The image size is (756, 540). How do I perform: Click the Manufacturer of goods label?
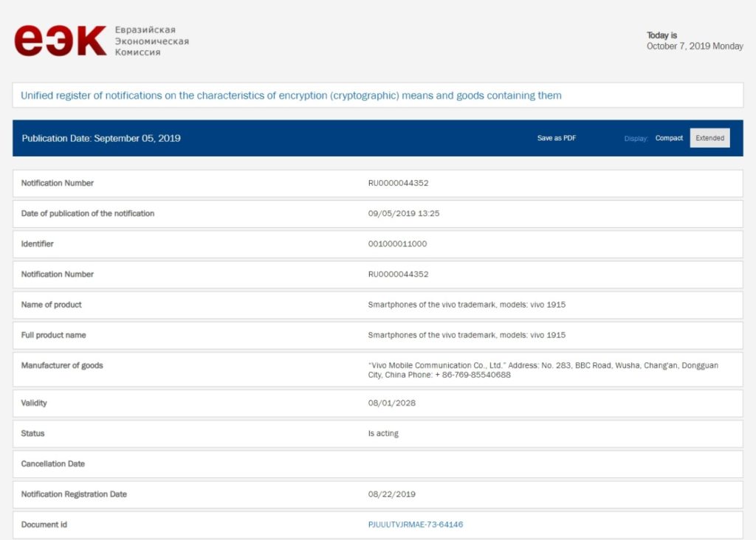point(62,365)
